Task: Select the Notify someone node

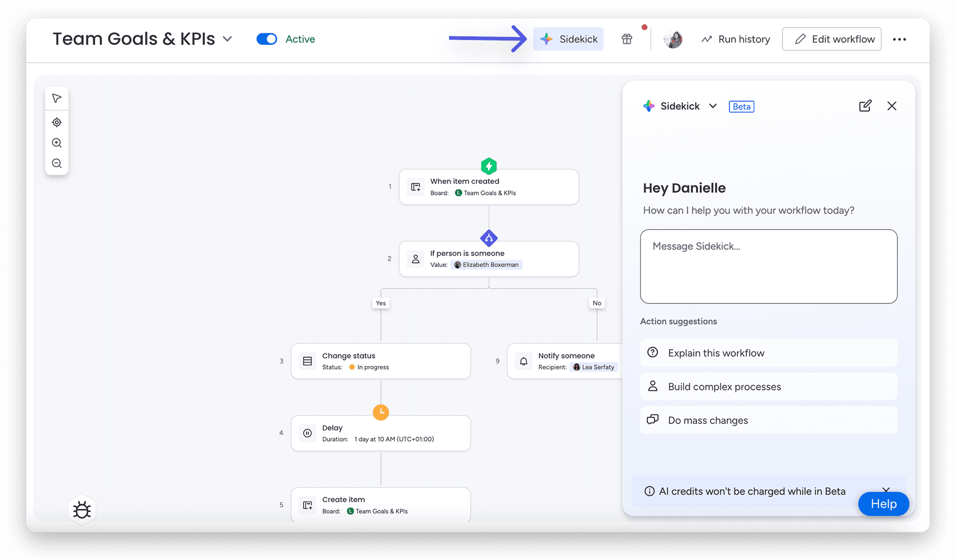Action: [x=564, y=361]
